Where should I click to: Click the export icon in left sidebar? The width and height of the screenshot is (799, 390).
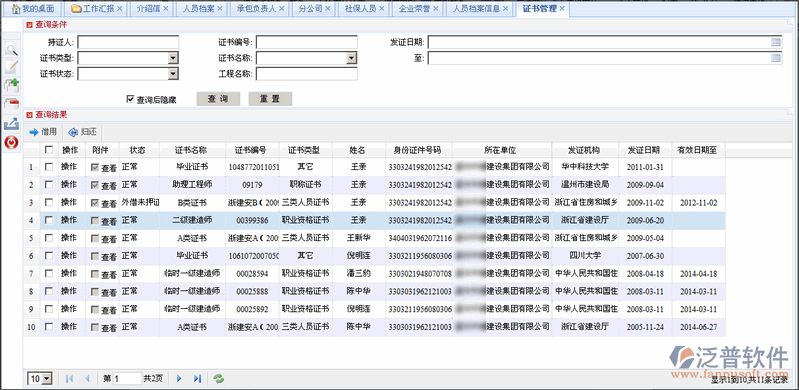click(11, 124)
